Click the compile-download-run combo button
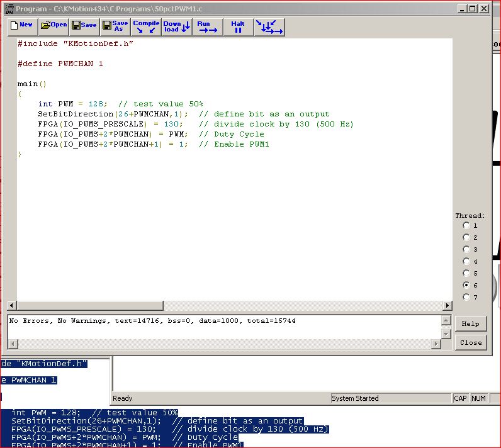Image resolution: width=501 pixels, height=448 pixels. [x=269, y=26]
